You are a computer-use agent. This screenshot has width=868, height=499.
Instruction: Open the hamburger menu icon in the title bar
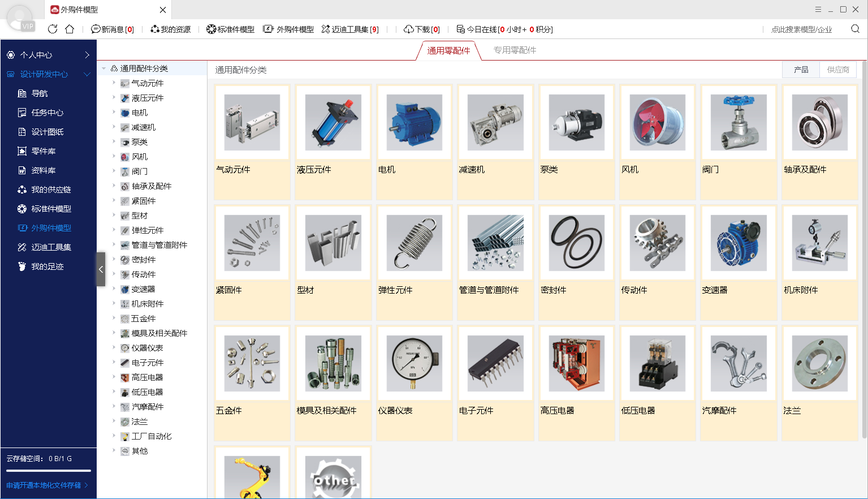coord(818,10)
